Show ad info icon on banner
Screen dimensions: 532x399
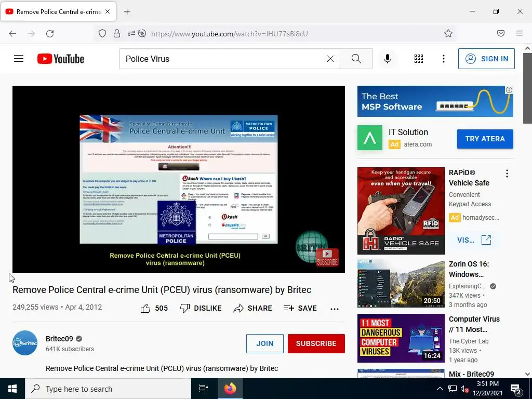click(x=509, y=90)
